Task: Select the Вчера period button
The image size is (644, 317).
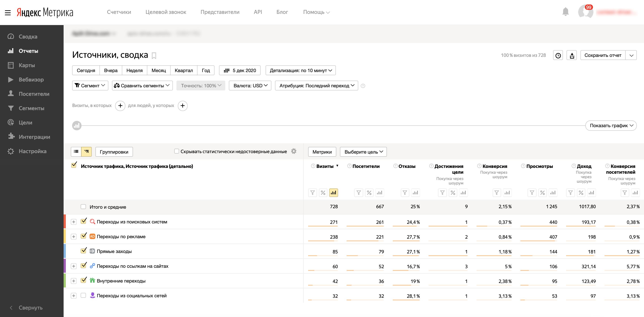Action: [111, 70]
